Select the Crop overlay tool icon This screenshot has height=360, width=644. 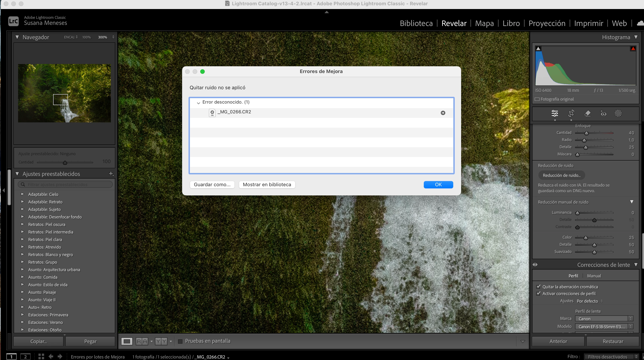point(571,113)
